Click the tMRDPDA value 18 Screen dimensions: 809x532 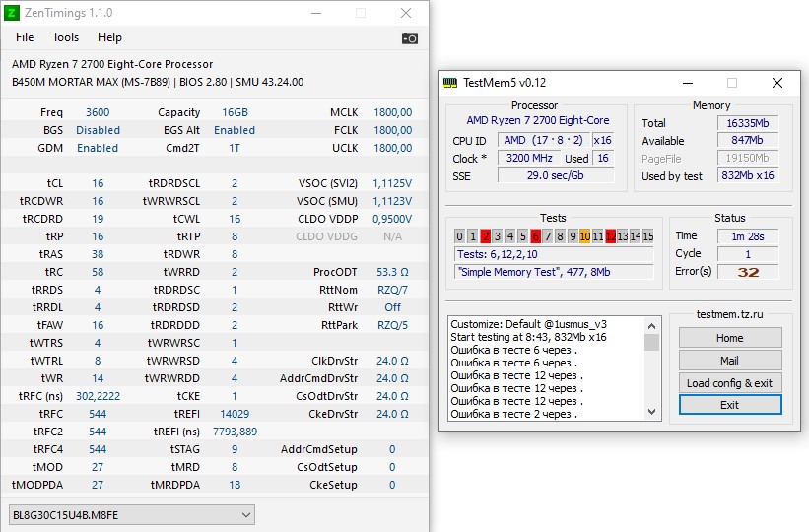click(x=235, y=485)
